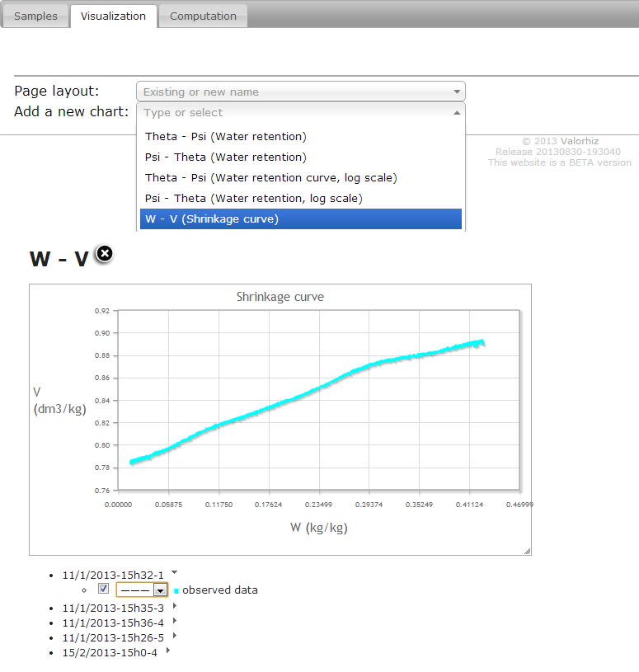Click 11/1/2013-15h35-3 sample label

(113, 609)
